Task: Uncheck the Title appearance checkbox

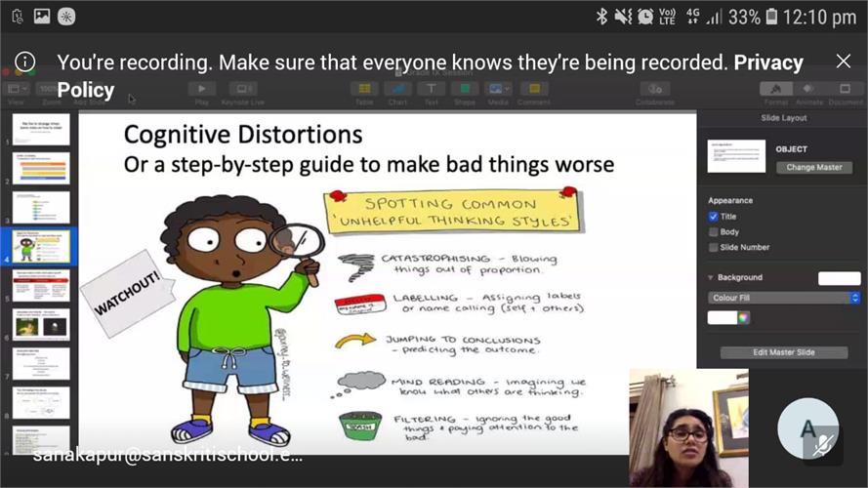Action: [x=713, y=217]
